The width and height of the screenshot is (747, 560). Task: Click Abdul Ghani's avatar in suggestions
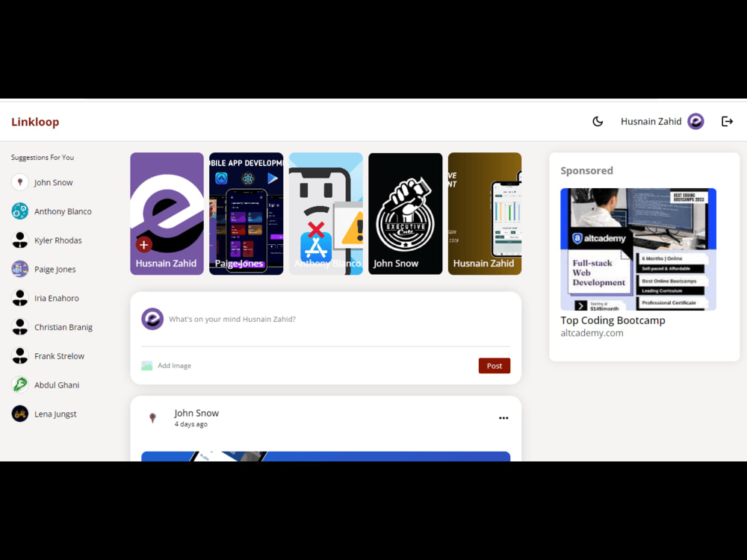click(20, 385)
